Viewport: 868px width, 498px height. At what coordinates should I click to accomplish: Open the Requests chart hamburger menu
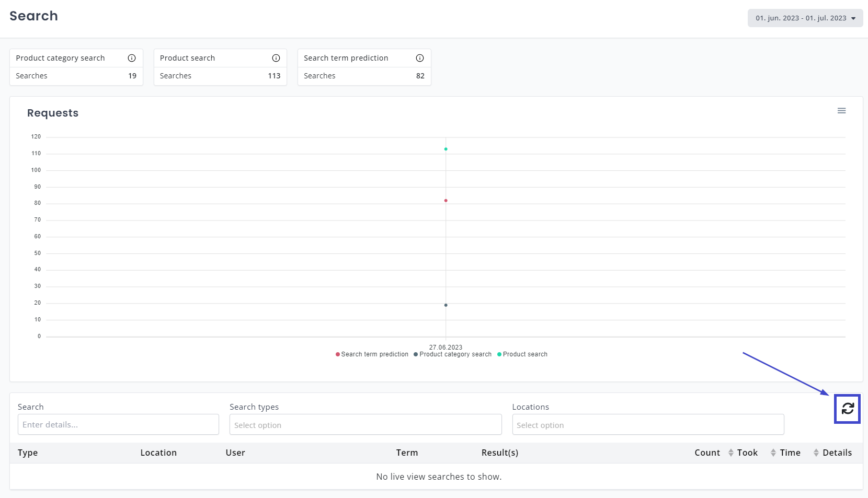pyautogui.click(x=842, y=111)
